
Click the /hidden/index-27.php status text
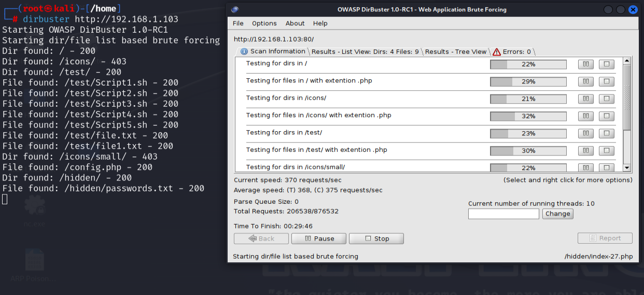[x=598, y=256]
